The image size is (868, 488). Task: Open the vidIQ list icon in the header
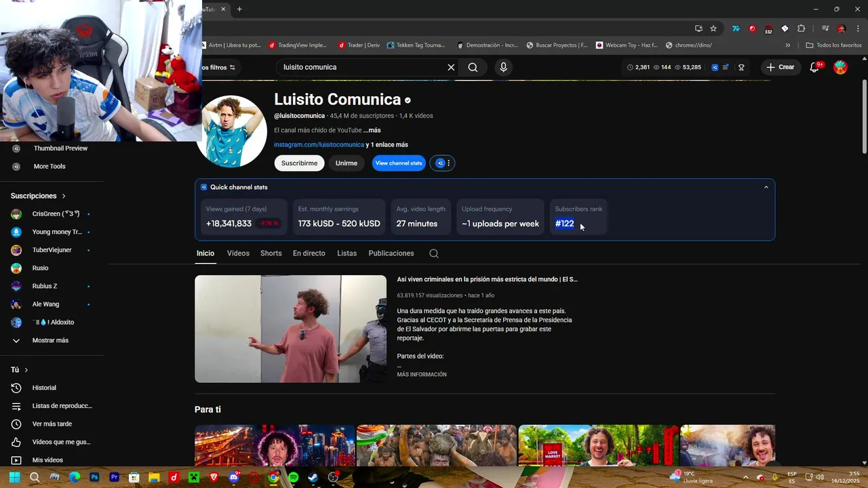coord(726,67)
